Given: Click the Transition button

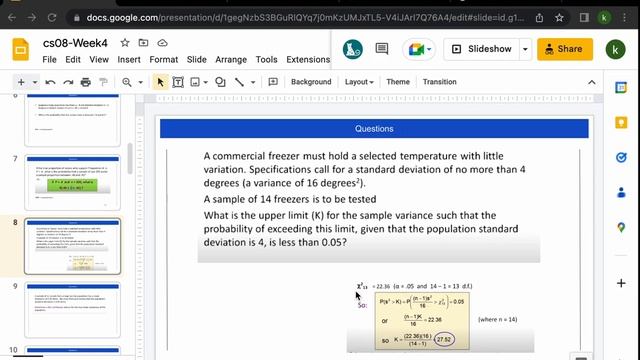Looking at the screenshot, I should coord(440,82).
